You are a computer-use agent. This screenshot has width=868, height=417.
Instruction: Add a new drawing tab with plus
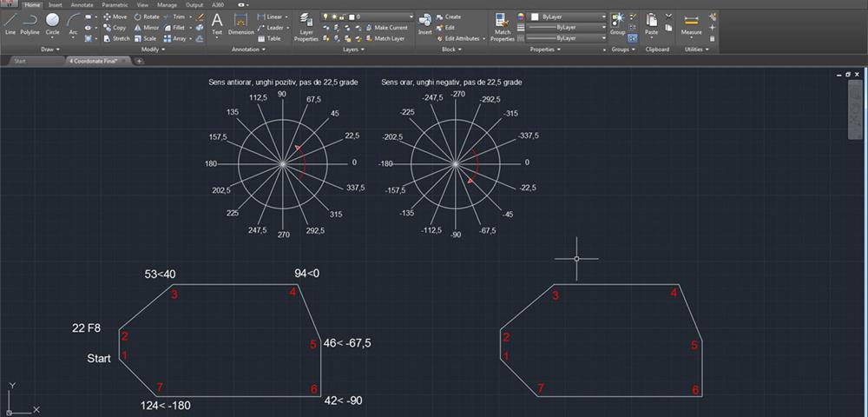[x=139, y=61]
